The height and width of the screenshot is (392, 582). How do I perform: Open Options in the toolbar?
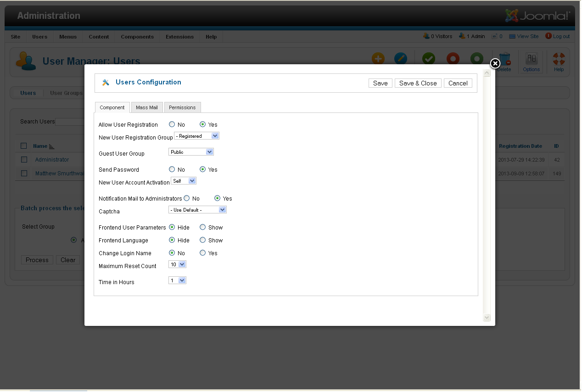coord(531,62)
